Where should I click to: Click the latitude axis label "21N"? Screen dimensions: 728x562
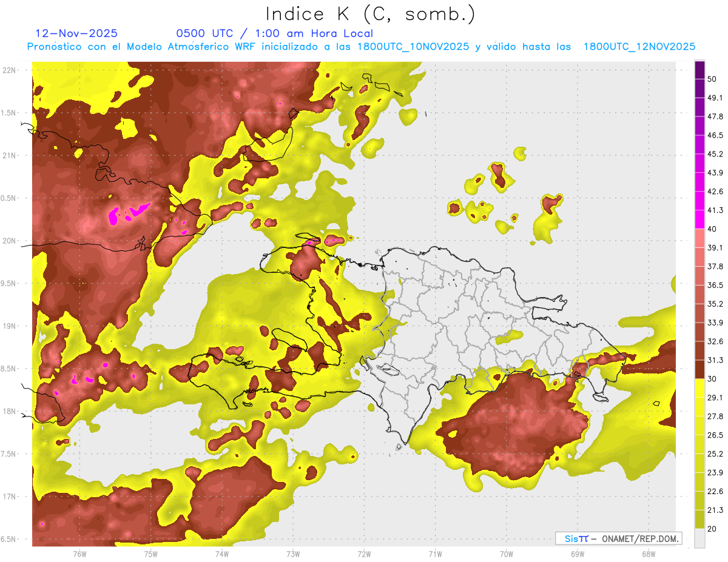click(9, 156)
